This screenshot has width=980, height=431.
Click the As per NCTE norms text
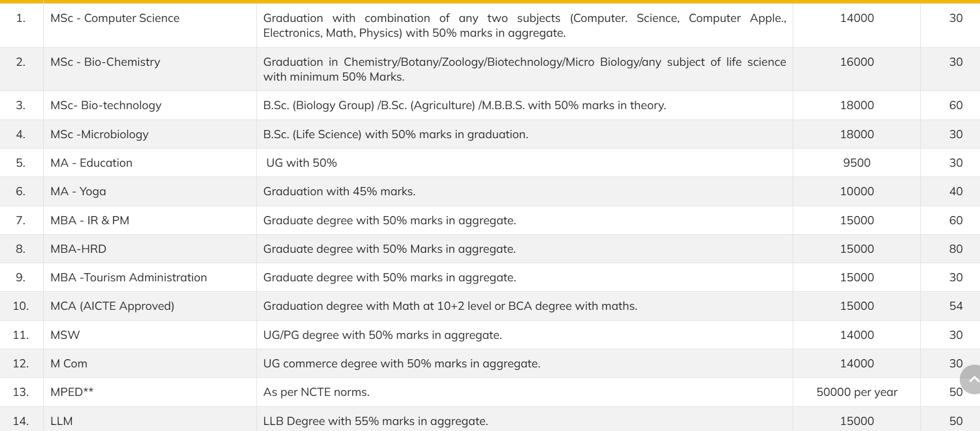[317, 392]
